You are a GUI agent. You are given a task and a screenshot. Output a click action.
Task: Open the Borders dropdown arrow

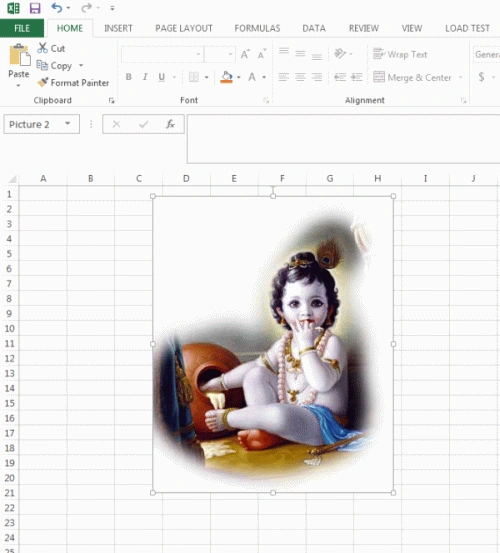tap(207, 77)
